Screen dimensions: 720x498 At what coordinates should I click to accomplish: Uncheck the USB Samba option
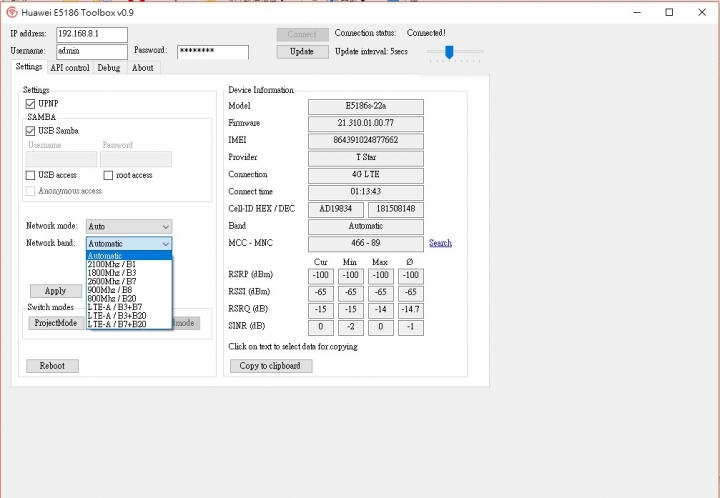[x=30, y=130]
